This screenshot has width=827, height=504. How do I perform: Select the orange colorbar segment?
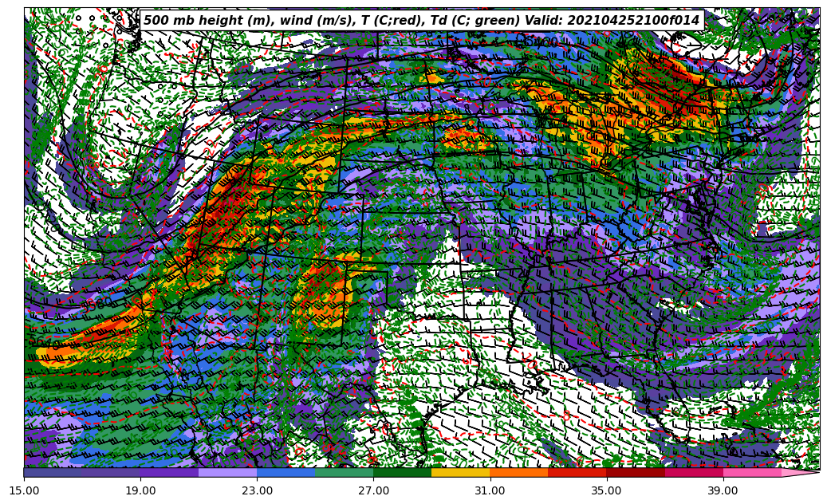point(518,472)
